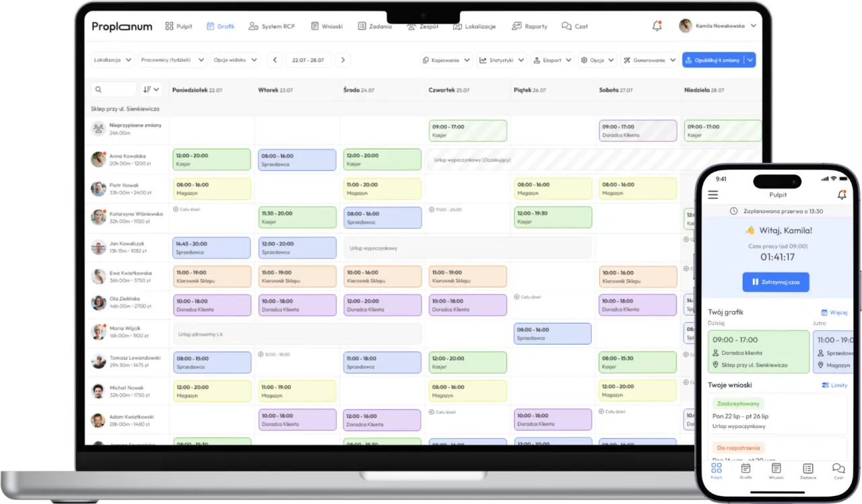The width and height of the screenshot is (862, 504).
Task: Click Tomasz Lewandowski's avatar
Action: (98, 361)
